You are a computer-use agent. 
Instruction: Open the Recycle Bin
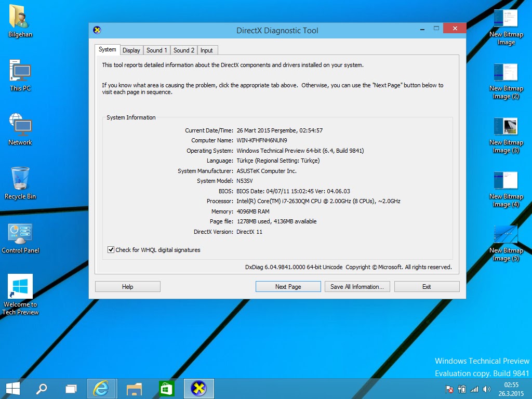pos(20,183)
